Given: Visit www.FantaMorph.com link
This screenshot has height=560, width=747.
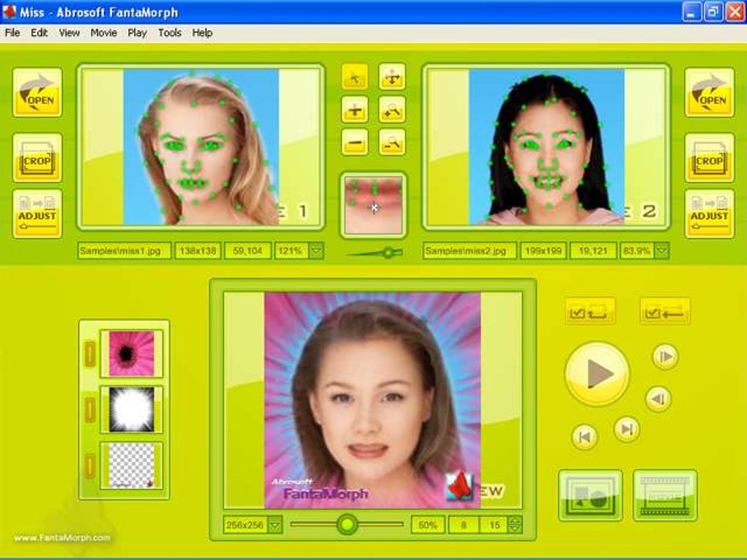Looking at the screenshot, I should 62,537.
